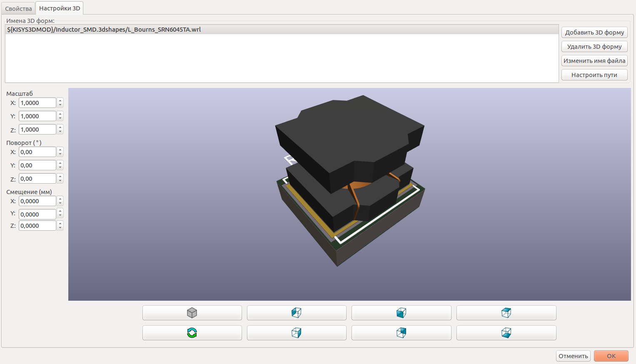Select the L_Bourns_SRN6045TA.wrl list entry
636x364 pixels.
tap(104, 30)
